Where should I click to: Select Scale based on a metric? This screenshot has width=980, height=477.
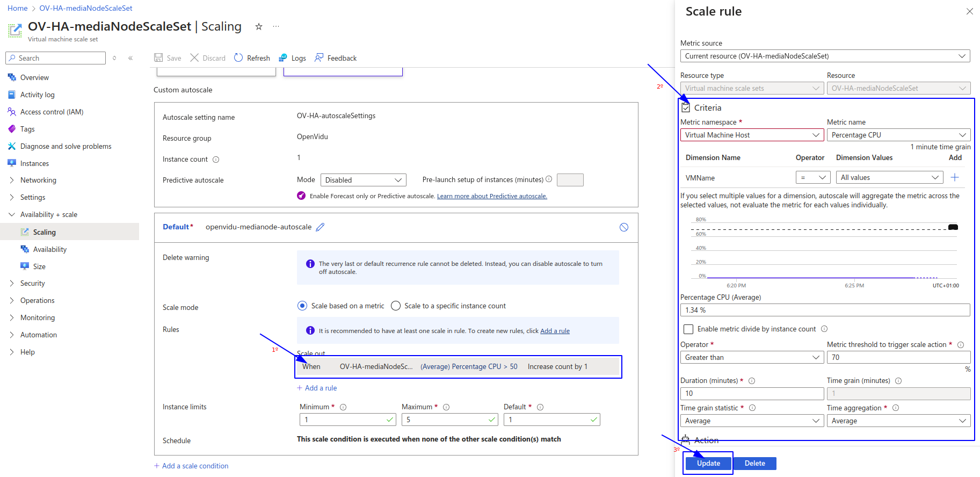click(302, 306)
